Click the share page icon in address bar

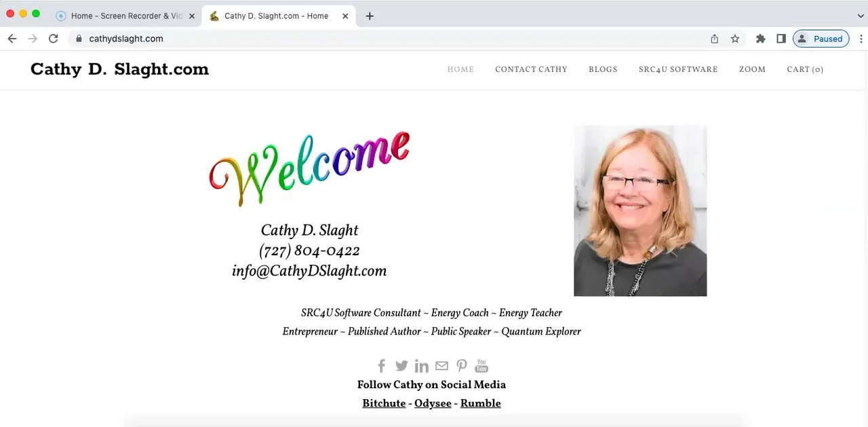714,39
